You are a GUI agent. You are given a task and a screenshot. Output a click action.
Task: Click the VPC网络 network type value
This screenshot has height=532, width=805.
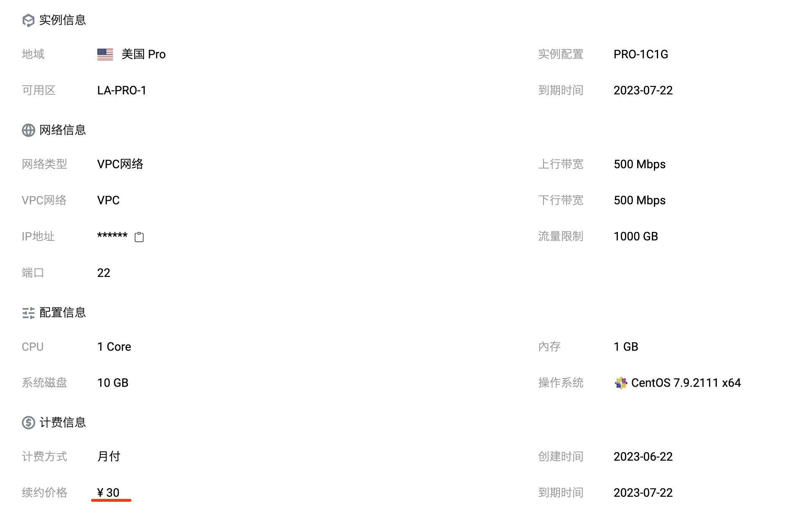point(120,164)
